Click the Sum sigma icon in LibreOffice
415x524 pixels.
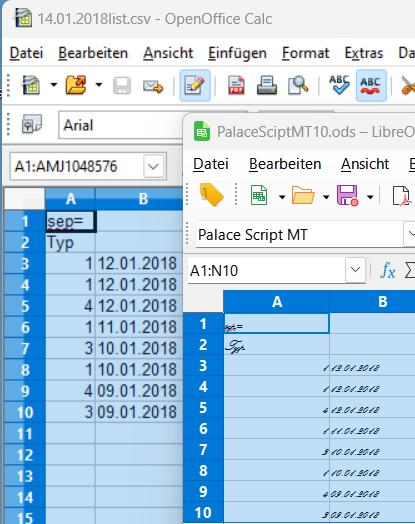[410, 270]
